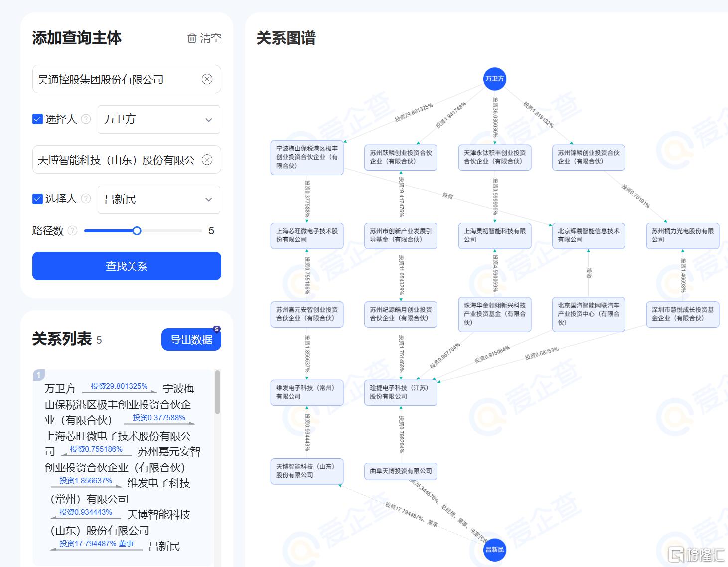Click the path count value 5
The image size is (728, 567).
pyautogui.click(x=211, y=231)
